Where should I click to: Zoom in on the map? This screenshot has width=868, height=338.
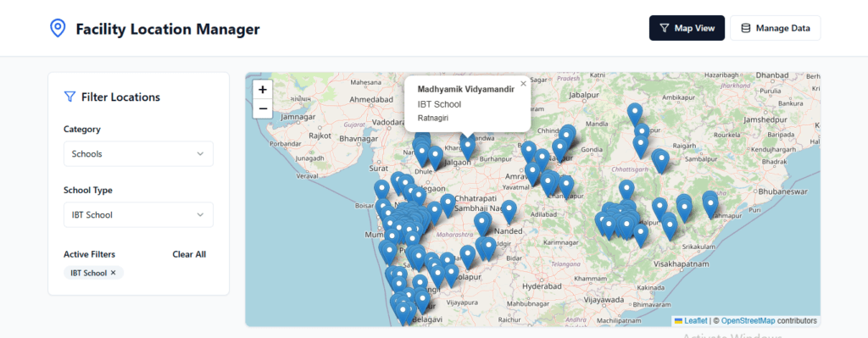(x=263, y=89)
